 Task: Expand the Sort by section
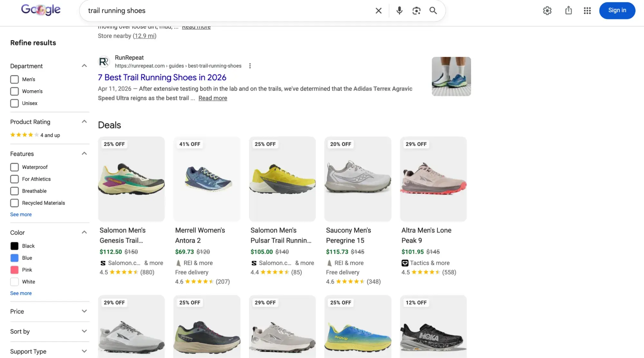click(84, 331)
